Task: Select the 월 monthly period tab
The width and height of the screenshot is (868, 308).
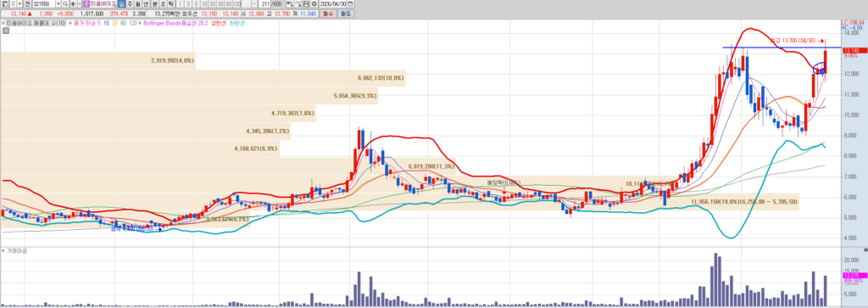Action: point(138,4)
